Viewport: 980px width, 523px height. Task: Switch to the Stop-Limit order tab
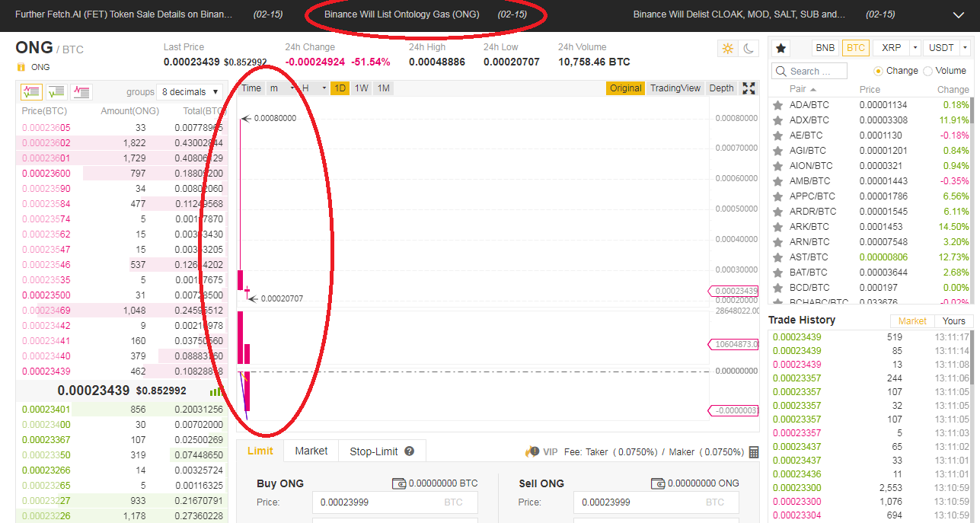(x=382, y=451)
